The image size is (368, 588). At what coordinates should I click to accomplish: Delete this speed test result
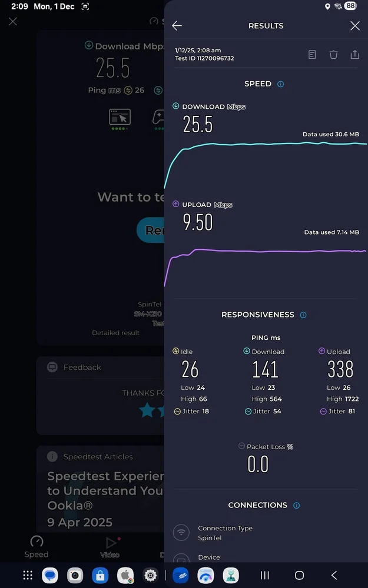(333, 54)
